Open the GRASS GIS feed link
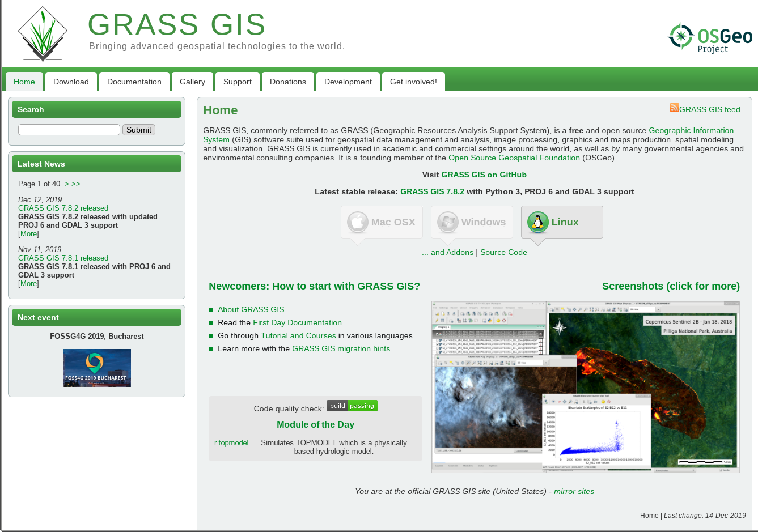Screen dimensions: 758x532 [710, 109]
